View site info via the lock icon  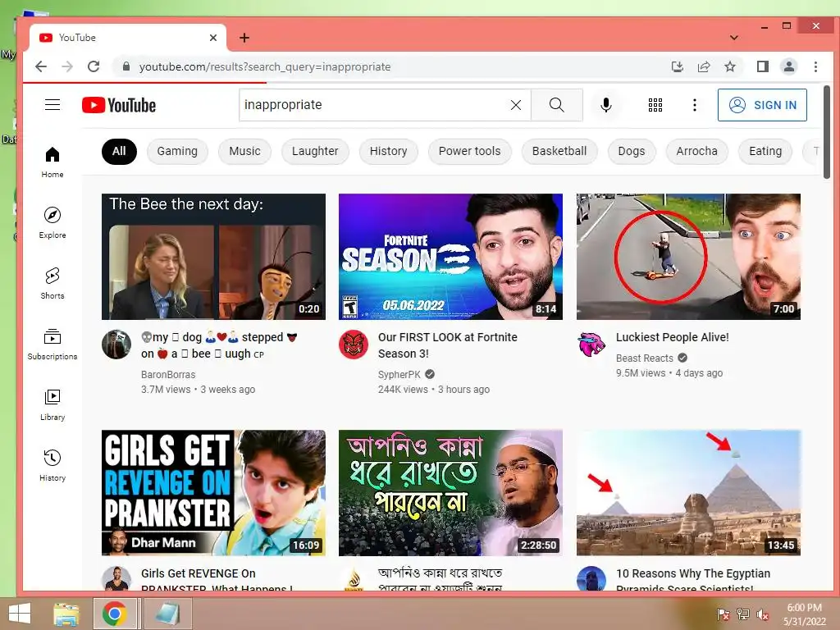click(x=126, y=66)
